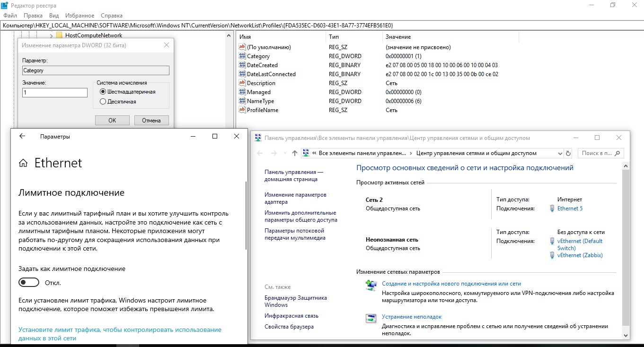Click the (По умолчанию) value icon
This screenshot has width=644, height=347.
(243, 47)
